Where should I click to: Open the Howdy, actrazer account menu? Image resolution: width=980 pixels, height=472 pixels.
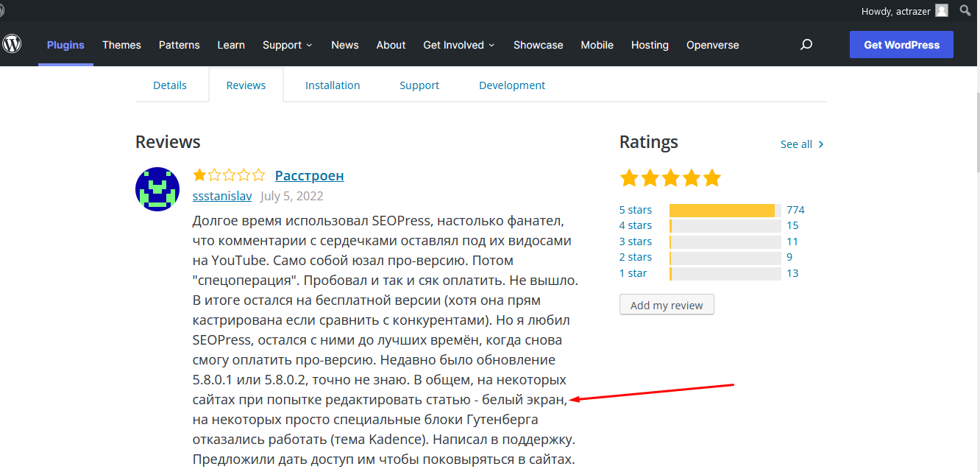(905, 11)
